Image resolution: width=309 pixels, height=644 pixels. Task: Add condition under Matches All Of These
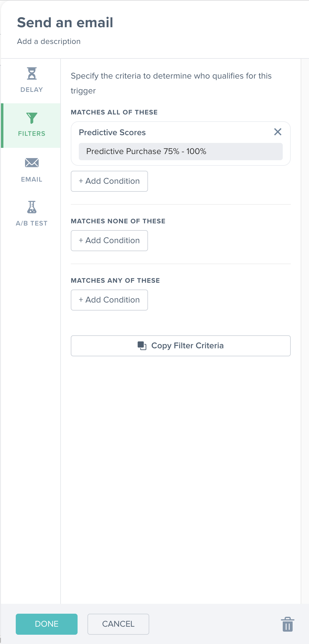click(x=109, y=181)
